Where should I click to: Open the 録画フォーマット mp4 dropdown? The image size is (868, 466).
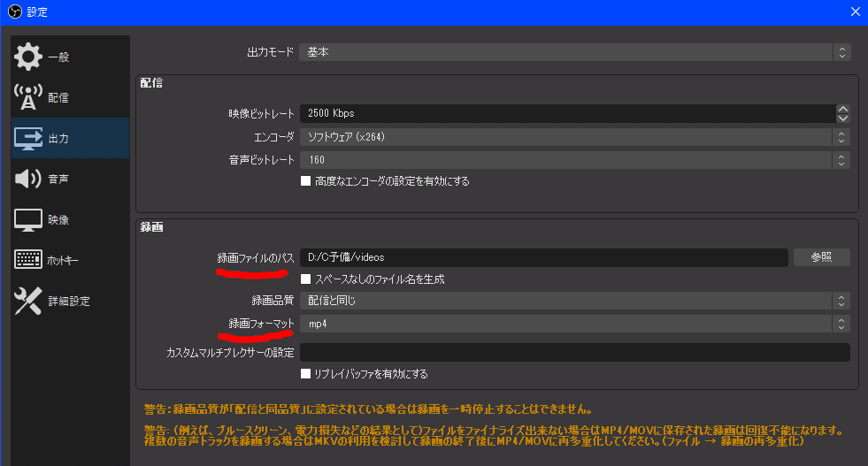(x=574, y=324)
